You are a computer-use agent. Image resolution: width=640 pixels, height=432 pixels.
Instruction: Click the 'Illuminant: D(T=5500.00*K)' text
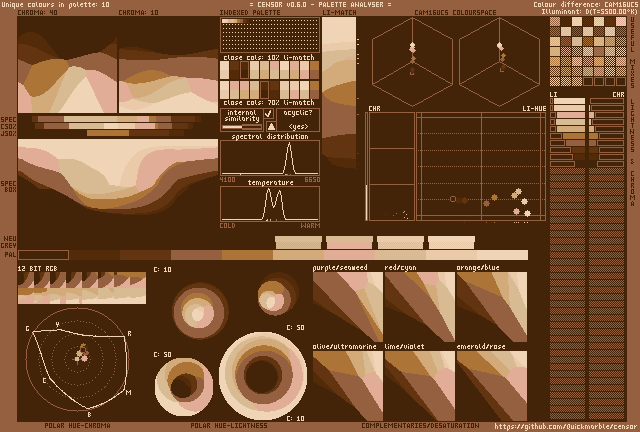(x=589, y=11)
